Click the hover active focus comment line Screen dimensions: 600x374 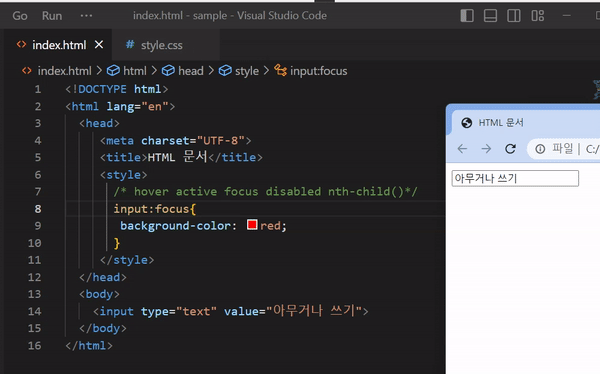click(266, 191)
